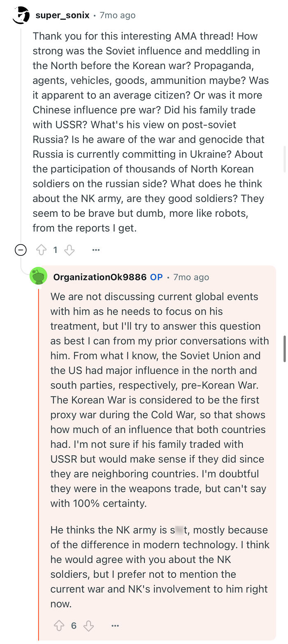Click the vote count 1 on super_sonix's comment
This screenshot has height=644, width=288.
coord(56,250)
